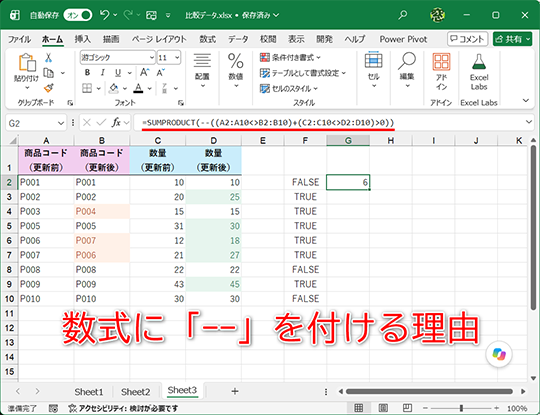
Task: Click the Copy icon
Action: [49, 73]
